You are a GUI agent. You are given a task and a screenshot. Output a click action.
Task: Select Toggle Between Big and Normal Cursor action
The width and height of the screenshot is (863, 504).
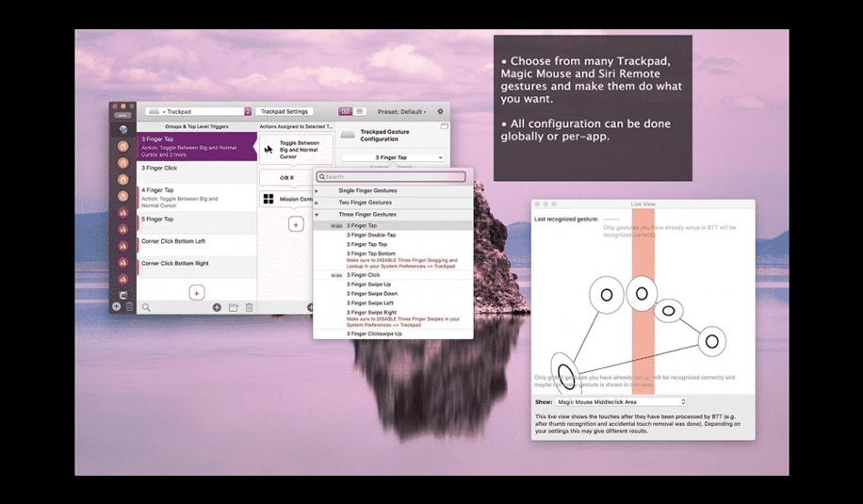click(296, 149)
